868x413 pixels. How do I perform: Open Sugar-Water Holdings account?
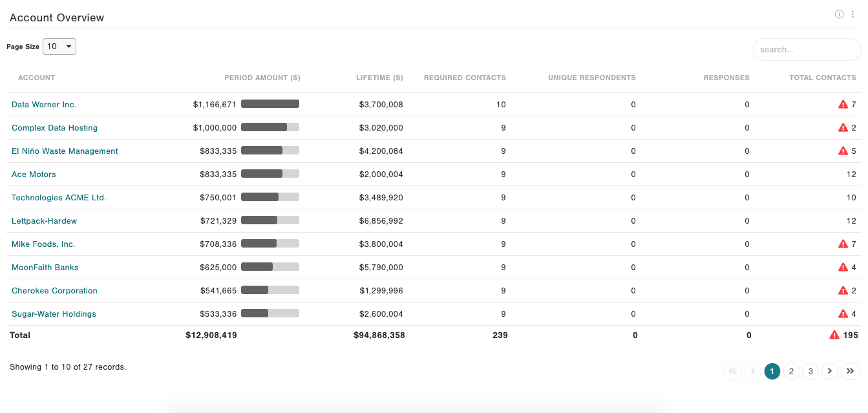[54, 313]
